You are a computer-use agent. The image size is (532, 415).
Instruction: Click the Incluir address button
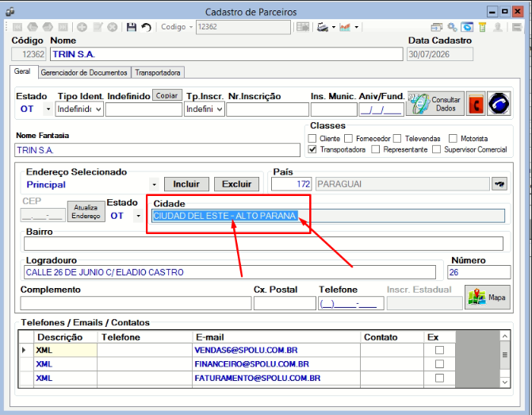coord(186,184)
